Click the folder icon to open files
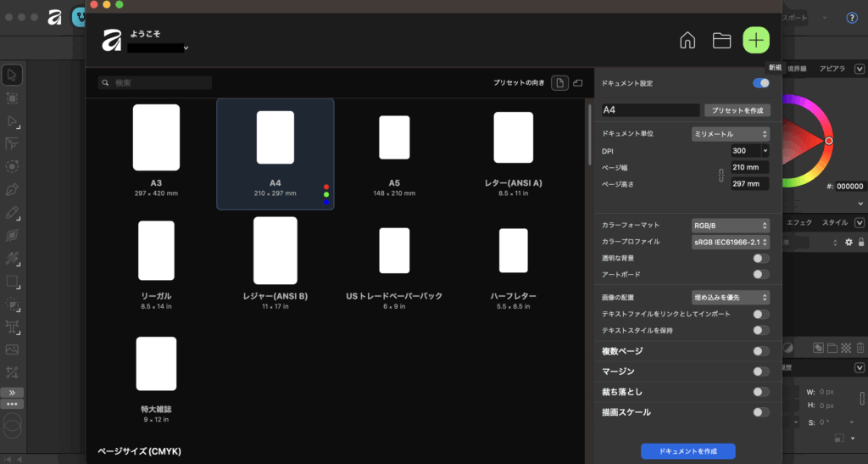This screenshot has height=464, width=868. [721, 40]
